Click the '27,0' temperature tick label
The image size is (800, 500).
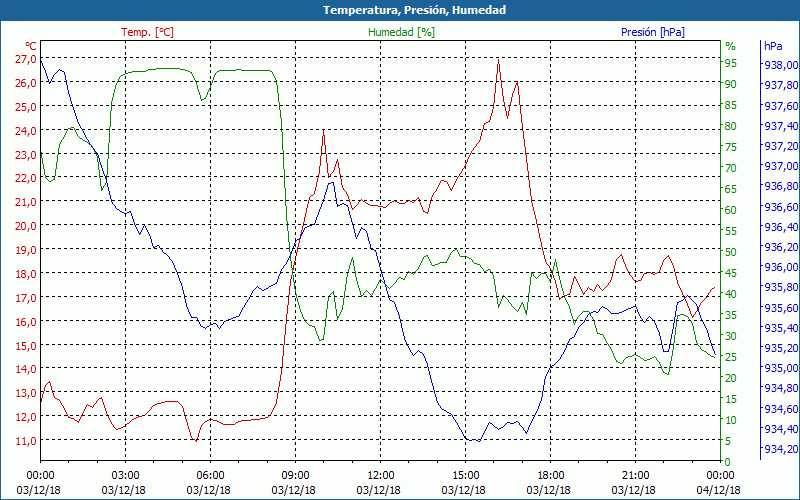point(26,59)
